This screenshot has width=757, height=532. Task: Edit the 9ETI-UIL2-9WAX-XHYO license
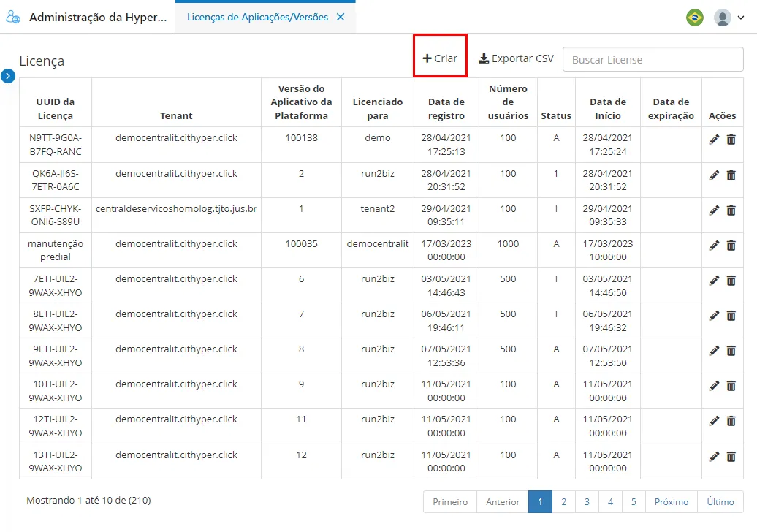click(x=714, y=351)
